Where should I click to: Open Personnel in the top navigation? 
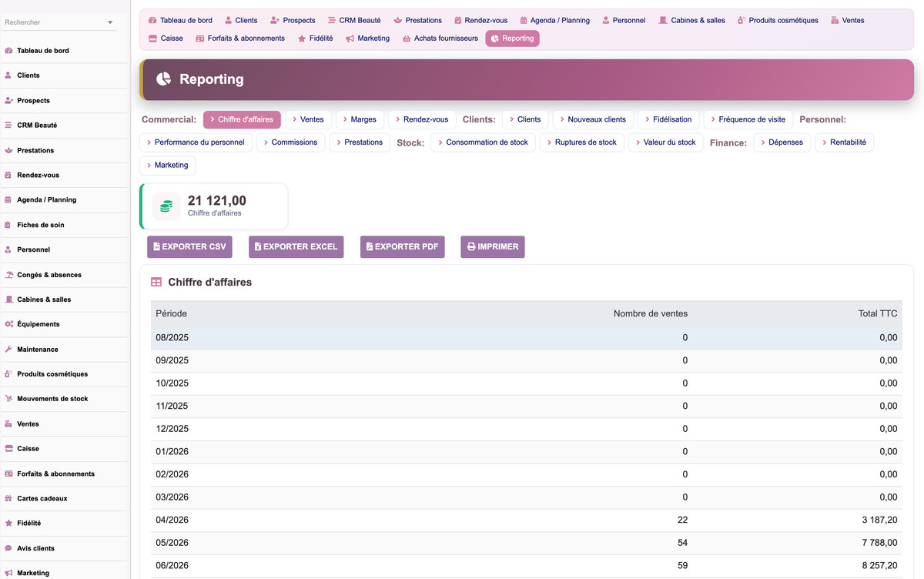624,21
